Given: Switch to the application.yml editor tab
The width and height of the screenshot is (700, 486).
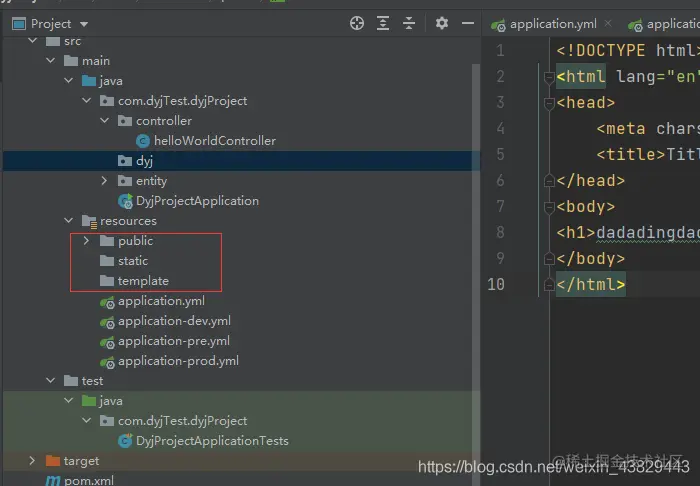Looking at the screenshot, I should point(553,24).
